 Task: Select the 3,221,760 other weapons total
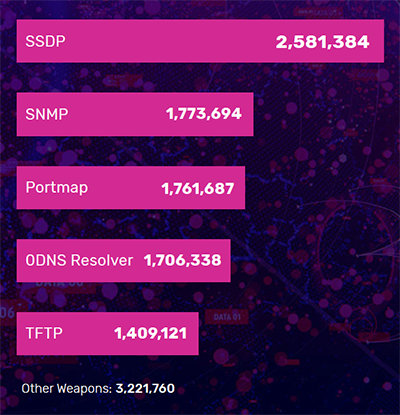coord(145,389)
